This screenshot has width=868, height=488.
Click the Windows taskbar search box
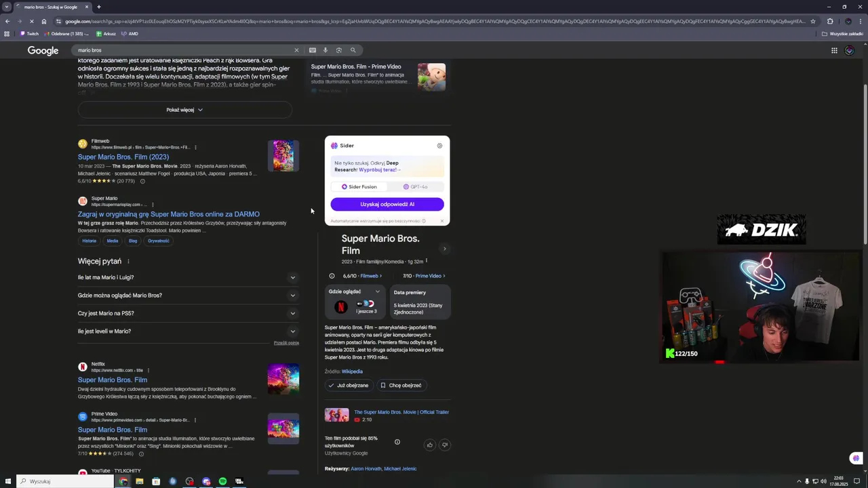point(65,481)
